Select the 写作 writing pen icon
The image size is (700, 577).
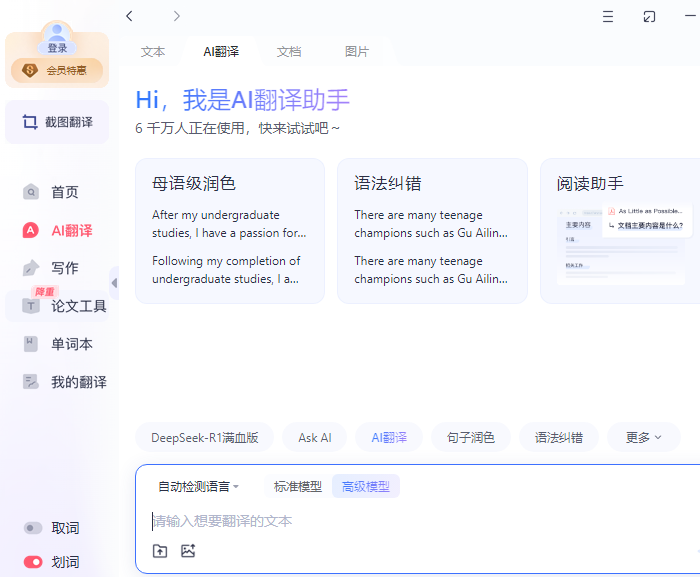(31, 268)
